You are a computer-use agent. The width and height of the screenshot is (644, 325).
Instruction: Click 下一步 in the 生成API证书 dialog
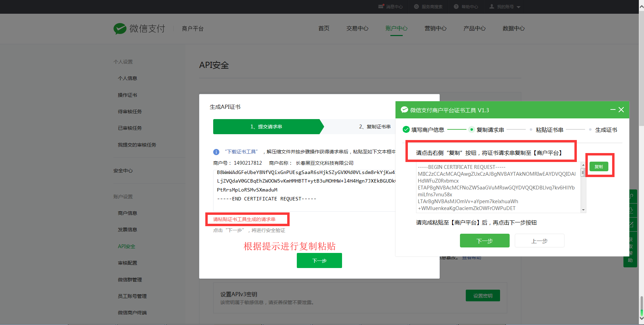click(319, 260)
